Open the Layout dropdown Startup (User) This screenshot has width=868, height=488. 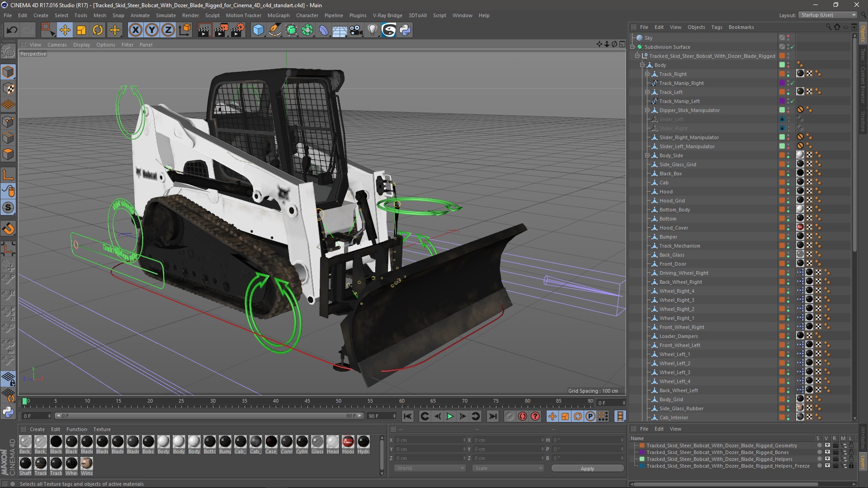(x=828, y=15)
